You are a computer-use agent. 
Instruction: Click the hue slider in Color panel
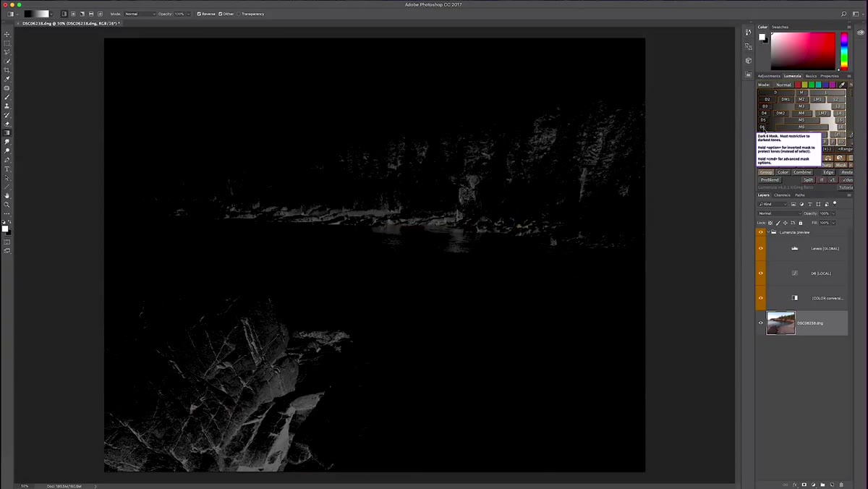tap(843, 51)
